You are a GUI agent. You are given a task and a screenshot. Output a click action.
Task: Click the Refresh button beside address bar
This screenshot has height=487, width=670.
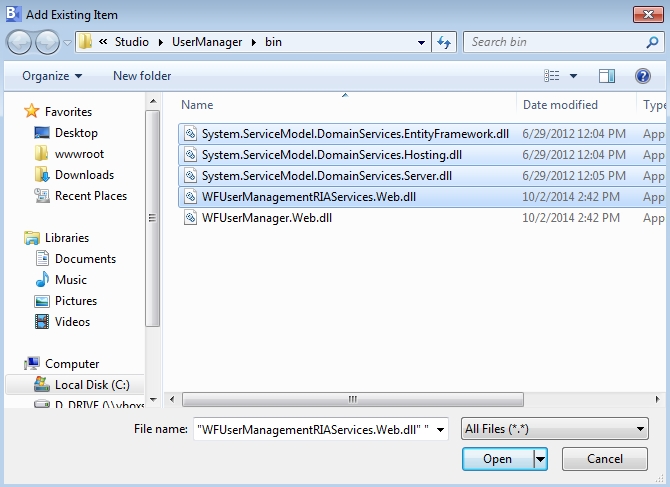tap(444, 42)
